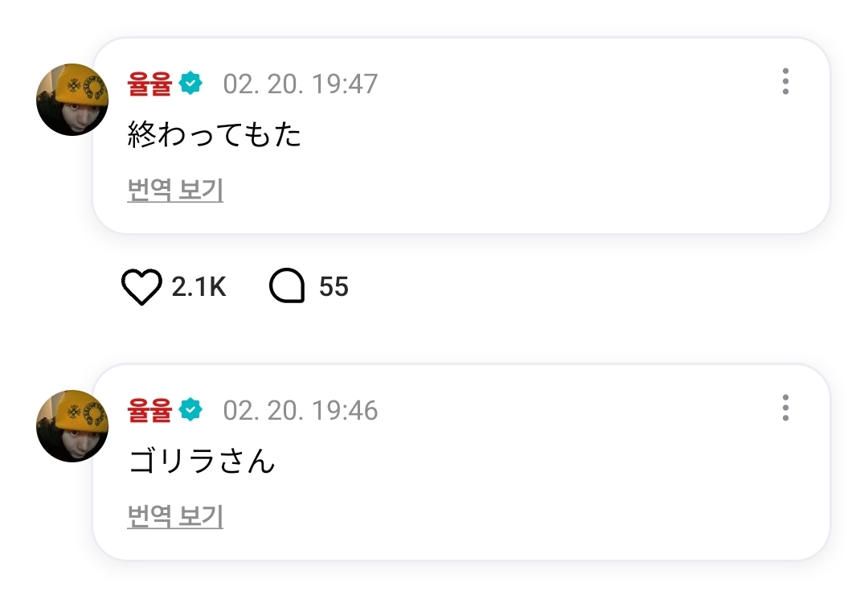Open comments via the speech bubble icon
Viewport: 868px width, 591px height.
pos(287,287)
